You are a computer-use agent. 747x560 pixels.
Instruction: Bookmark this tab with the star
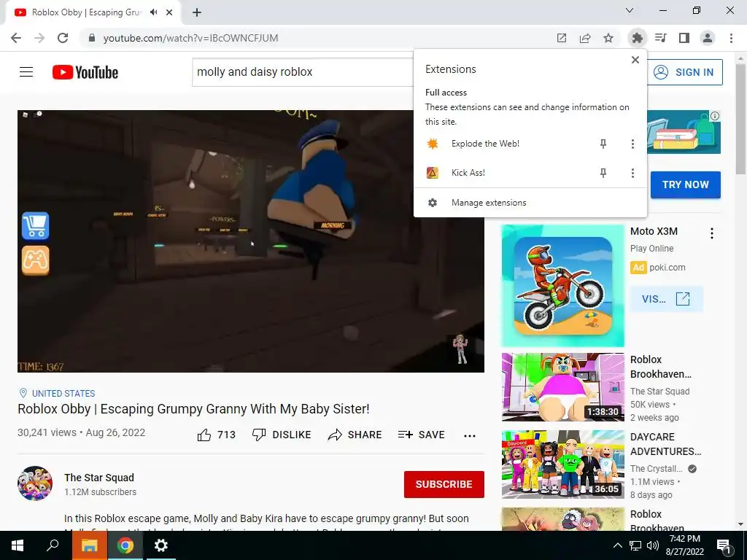click(608, 38)
